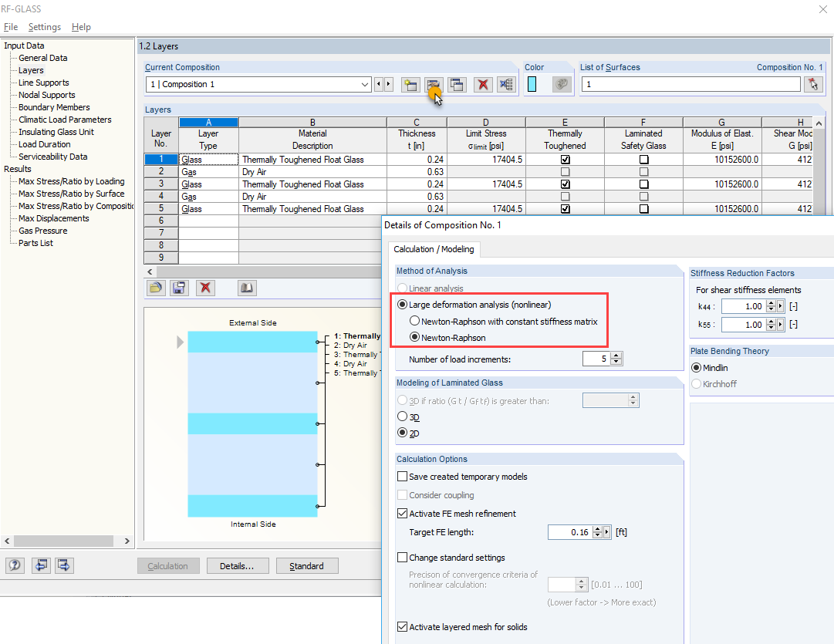
Task: Open the material library book icon
Action: (247, 288)
